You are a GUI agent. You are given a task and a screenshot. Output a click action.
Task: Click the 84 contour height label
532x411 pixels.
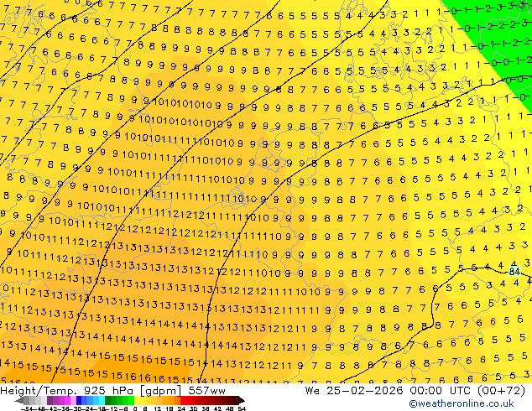514,271
